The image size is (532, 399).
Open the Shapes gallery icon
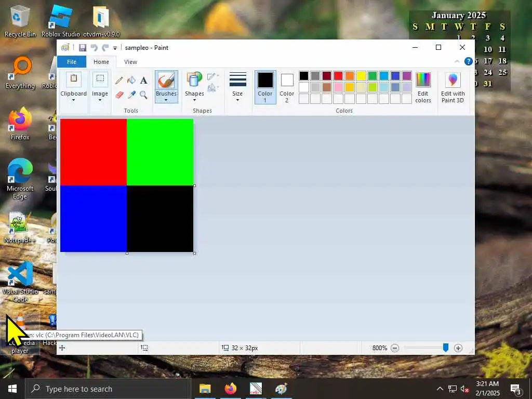(194, 79)
